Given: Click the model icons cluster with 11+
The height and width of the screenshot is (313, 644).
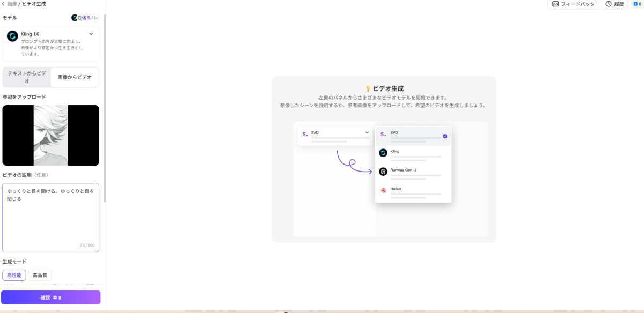Looking at the screenshot, I should 85,18.
